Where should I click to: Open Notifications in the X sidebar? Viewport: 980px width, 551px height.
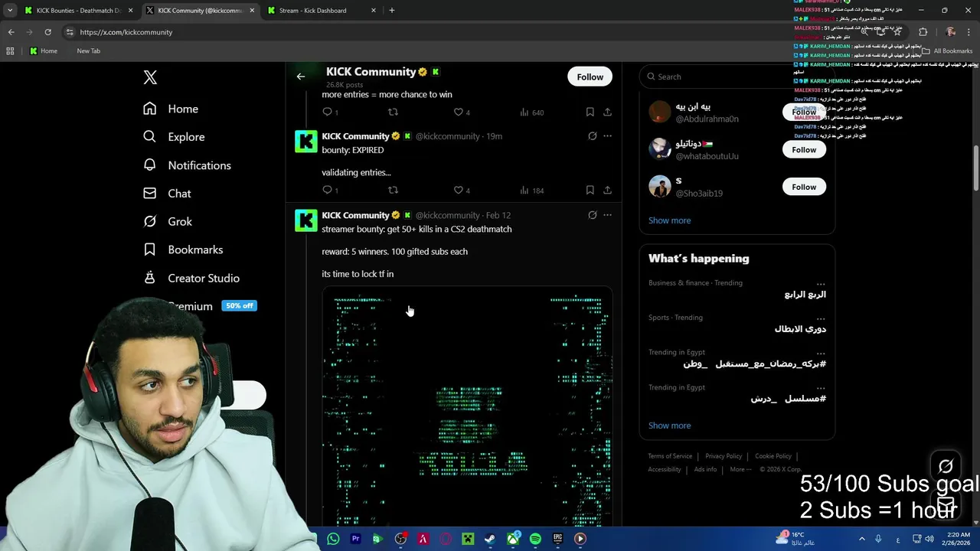(x=187, y=165)
